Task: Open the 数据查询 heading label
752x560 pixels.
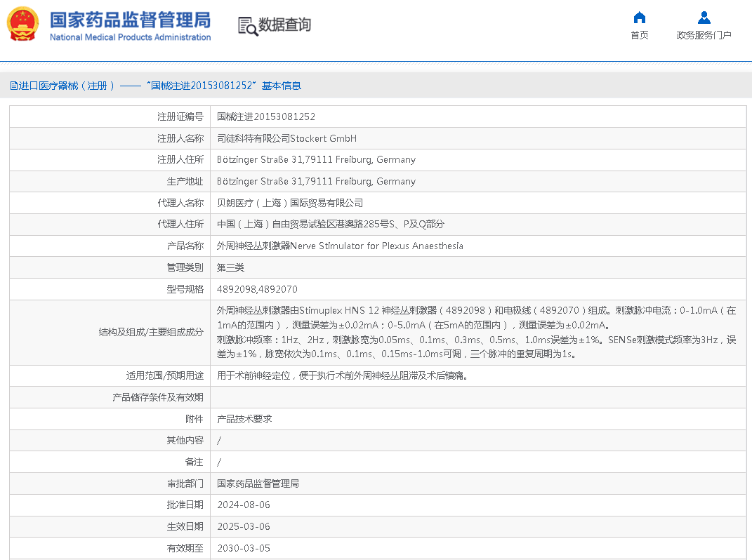Action: pos(284,25)
